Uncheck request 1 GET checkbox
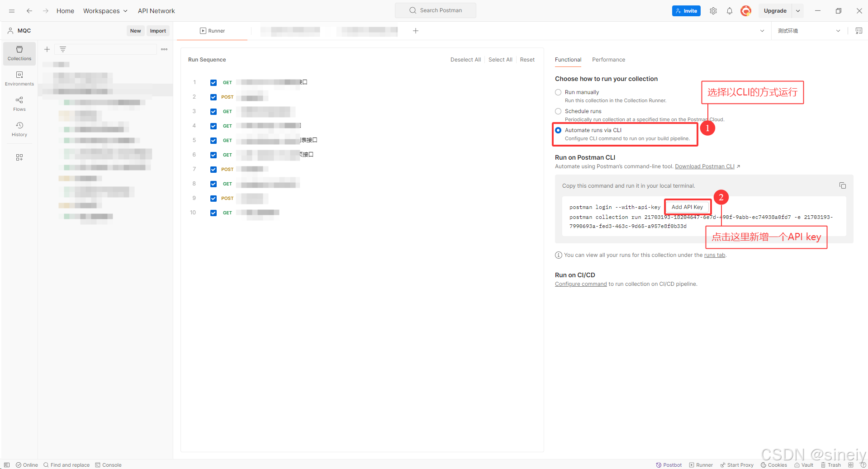This screenshot has width=868, height=469. click(213, 82)
